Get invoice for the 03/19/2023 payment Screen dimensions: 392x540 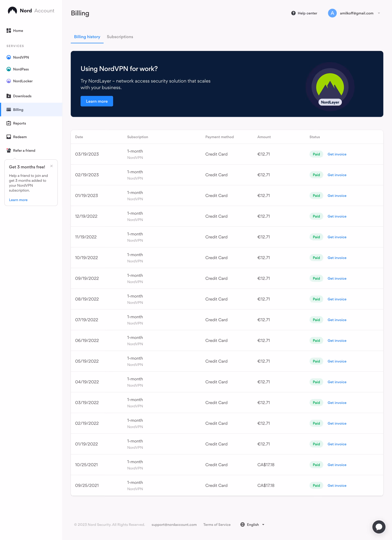coord(337,154)
